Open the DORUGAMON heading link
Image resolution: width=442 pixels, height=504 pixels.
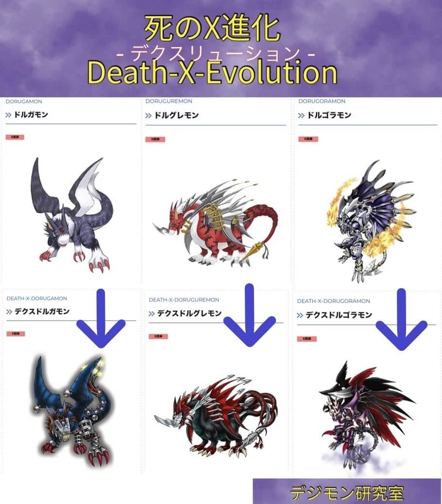(24, 101)
